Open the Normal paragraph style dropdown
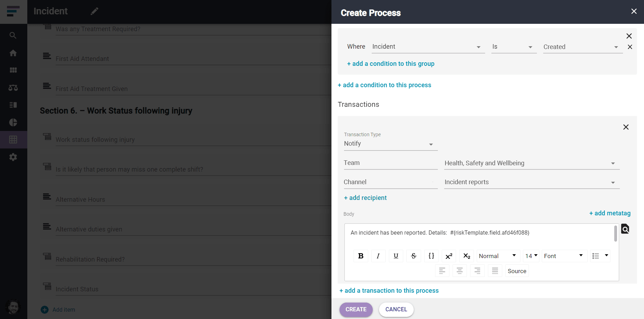644x319 pixels. 498,256
